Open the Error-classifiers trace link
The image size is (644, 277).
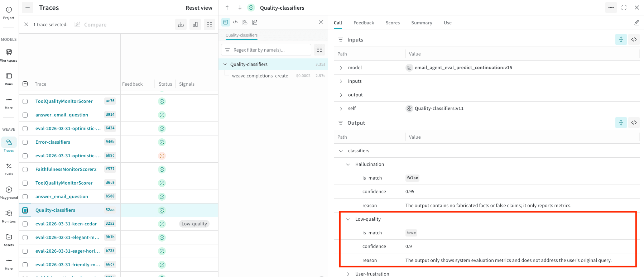coord(53,142)
